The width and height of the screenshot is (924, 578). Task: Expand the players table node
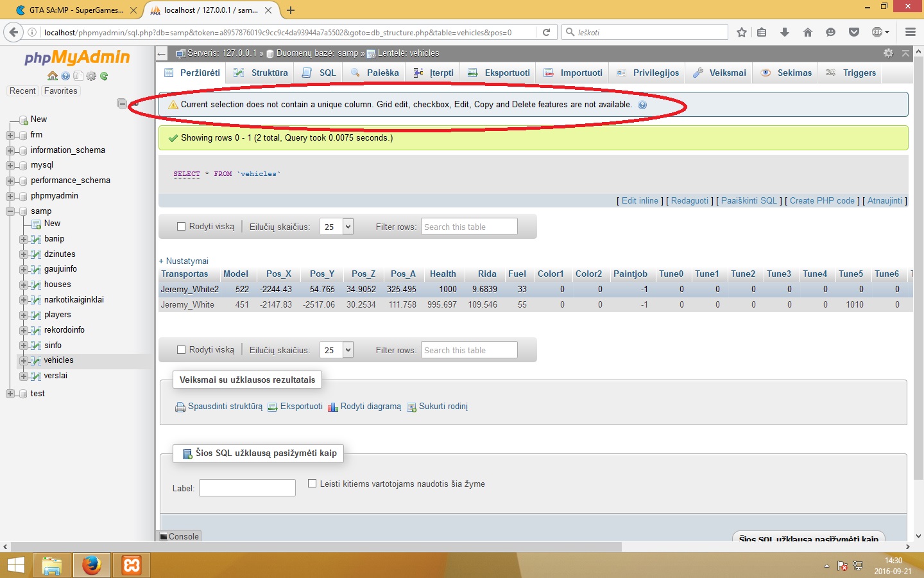point(24,315)
